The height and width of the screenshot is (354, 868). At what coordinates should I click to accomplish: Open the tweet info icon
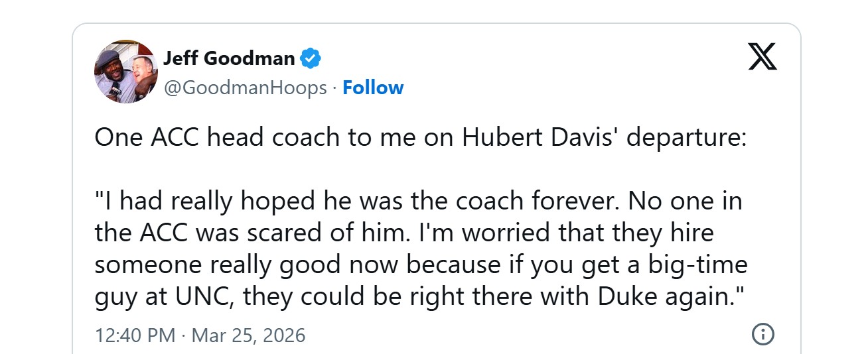762,334
